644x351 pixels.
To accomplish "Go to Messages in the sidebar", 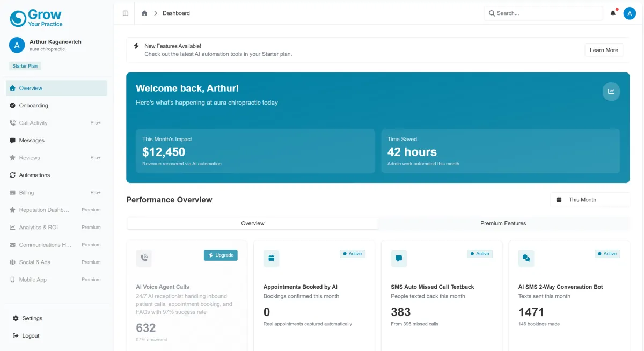I will pyautogui.click(x=32, y=141).
